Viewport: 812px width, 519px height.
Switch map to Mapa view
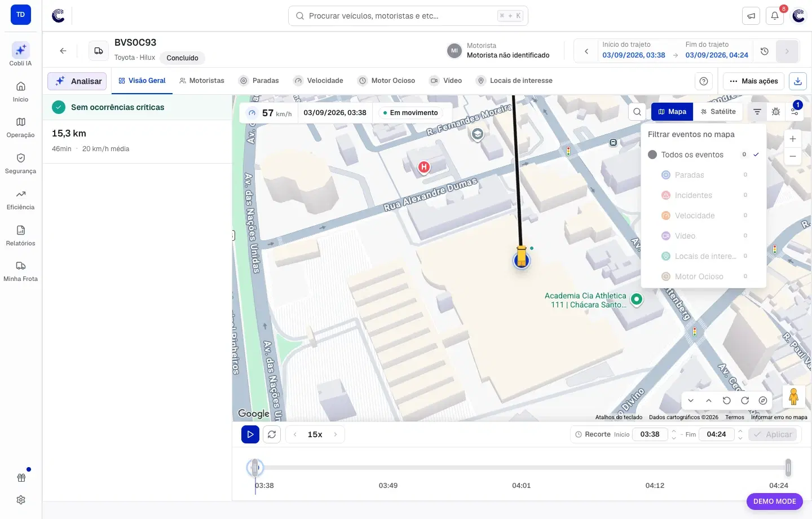tap(672, 112)
